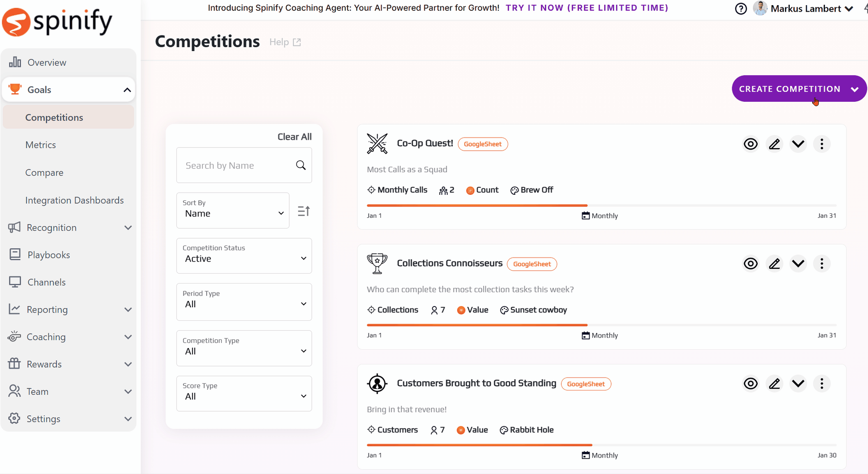Open the Competition Status dropdown
Screen dimensions: 868x474
click(244, 255)
